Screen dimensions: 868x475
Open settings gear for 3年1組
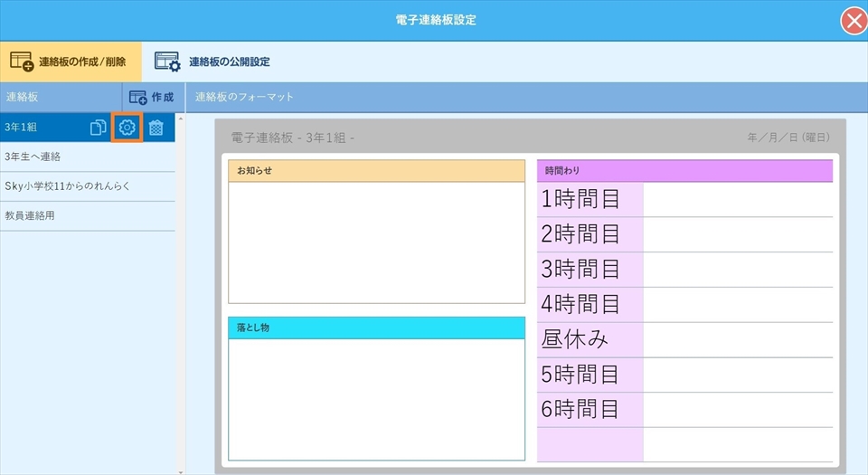pos(127,128)
